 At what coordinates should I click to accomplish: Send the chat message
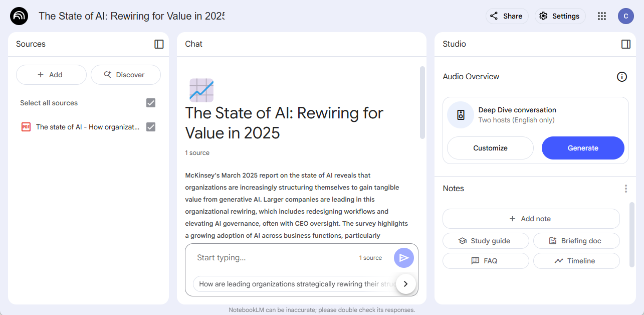[x=404, y=258]
